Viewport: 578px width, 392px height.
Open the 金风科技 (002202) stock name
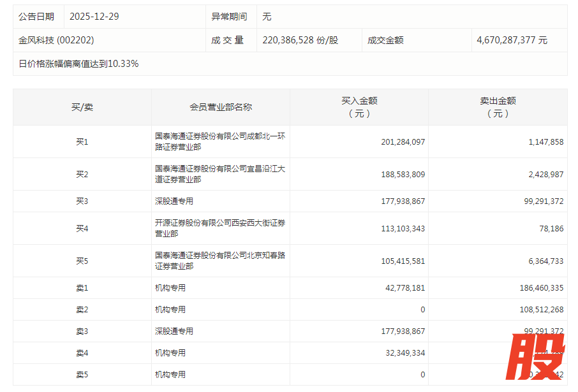pyautogui.click(x=56, y=40)
